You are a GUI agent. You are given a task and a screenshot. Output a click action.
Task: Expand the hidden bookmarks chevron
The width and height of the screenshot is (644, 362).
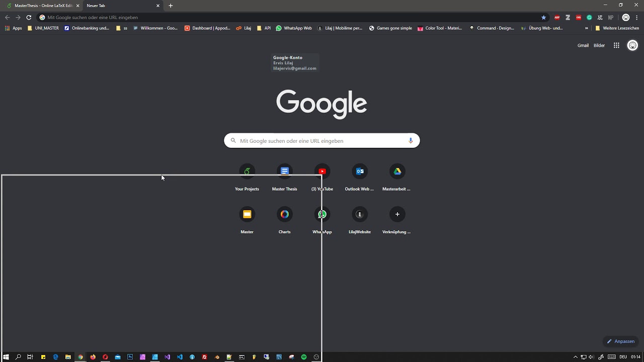point(587,28)
